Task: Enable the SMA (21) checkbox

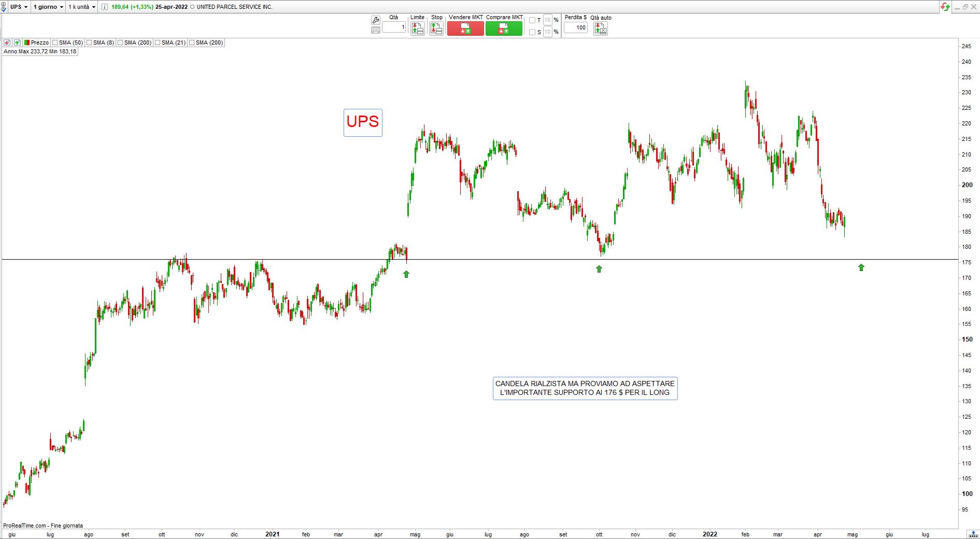Action: coord(158,42)
